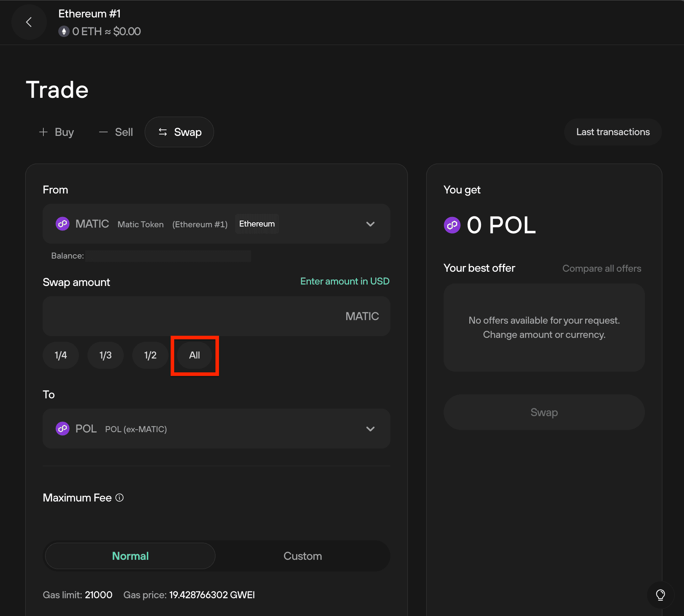Click the POL logo beside 0 POL
The width and height of the screenshot is (684, 616).
pyautogui.click(x=452, y=225)
